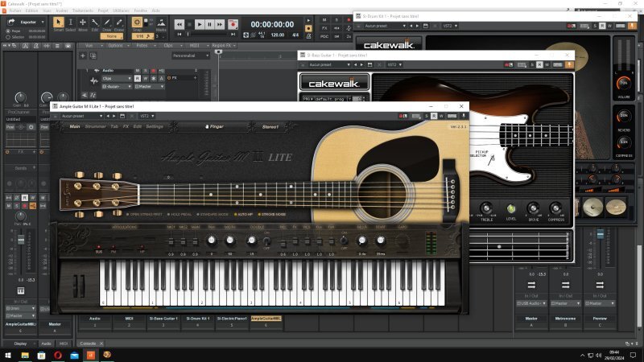The height and width of the screenshot is (362, 644).
Task: Select the Projet radio button
Action: (8, 31)
